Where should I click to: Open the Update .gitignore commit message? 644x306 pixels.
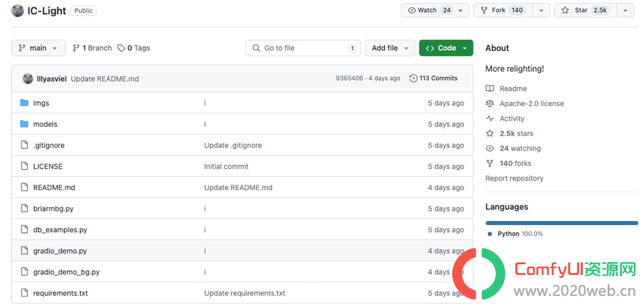coord(233,145)
